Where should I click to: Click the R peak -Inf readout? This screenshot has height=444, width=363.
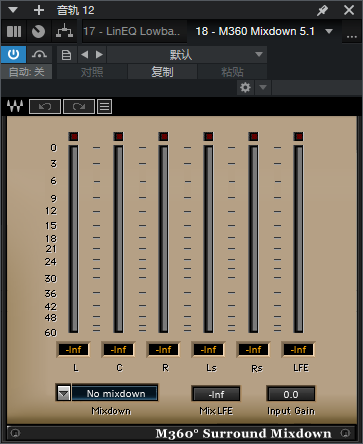pos(163,350)
